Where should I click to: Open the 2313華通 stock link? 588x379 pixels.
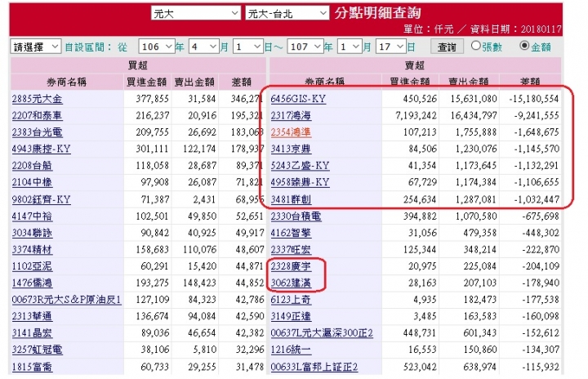point(32,316)
